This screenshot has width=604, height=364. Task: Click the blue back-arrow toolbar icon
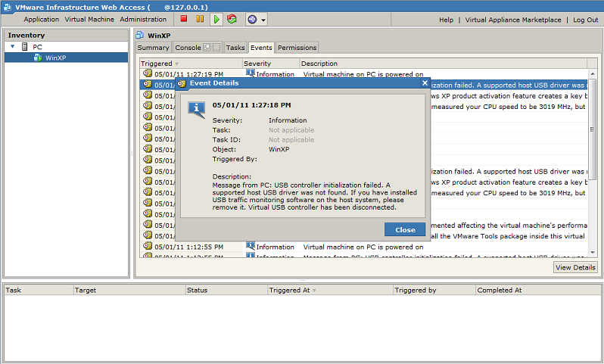pos(252,19)
